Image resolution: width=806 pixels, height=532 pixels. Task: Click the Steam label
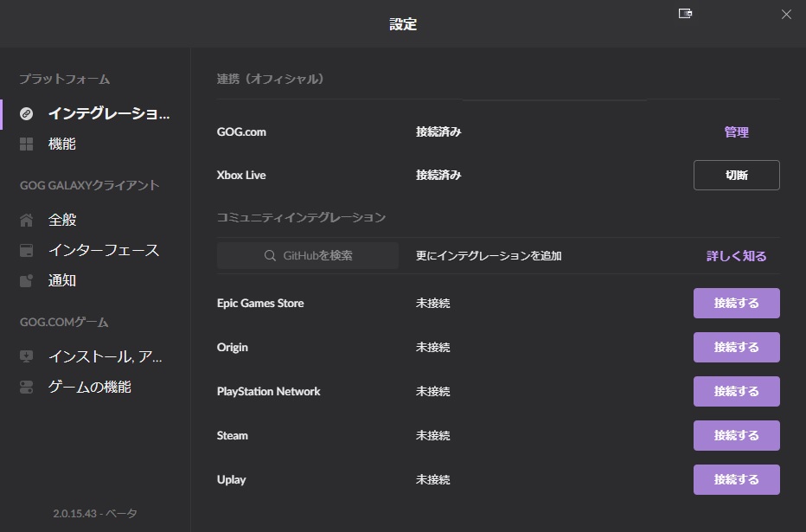[x=233, y=436]
